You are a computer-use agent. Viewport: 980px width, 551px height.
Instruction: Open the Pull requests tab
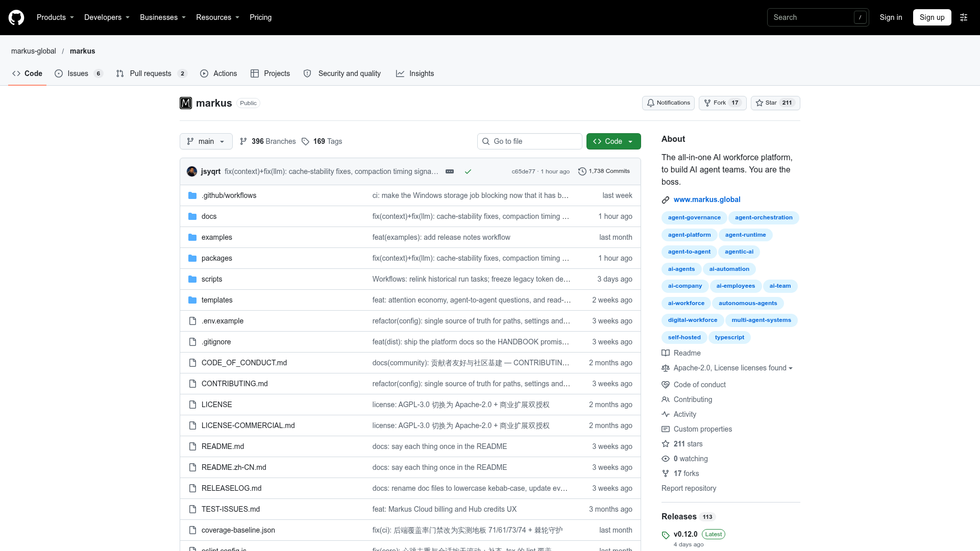[152, 73]
